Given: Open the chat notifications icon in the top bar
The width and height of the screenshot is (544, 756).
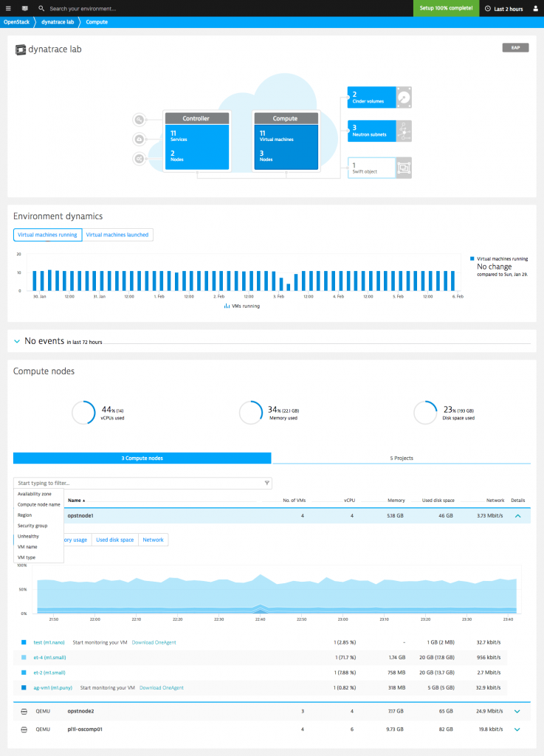Looking at the screenshot, I should coord(25,8).
